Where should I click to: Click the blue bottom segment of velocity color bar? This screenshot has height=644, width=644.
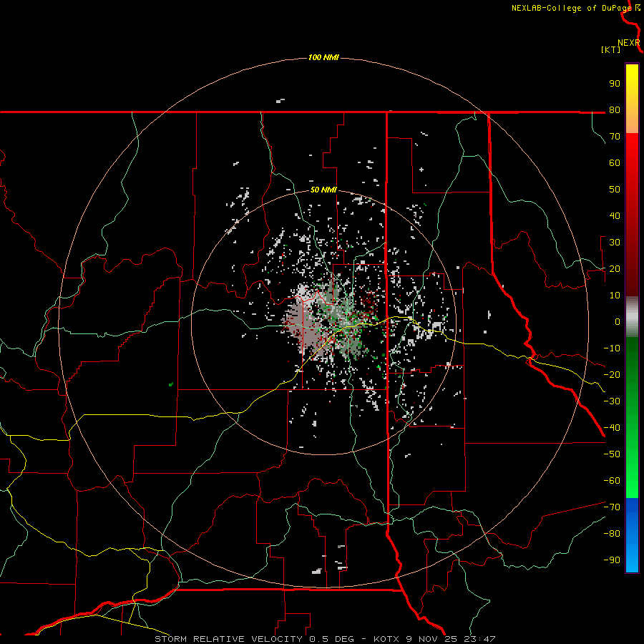tap(632, 535)
